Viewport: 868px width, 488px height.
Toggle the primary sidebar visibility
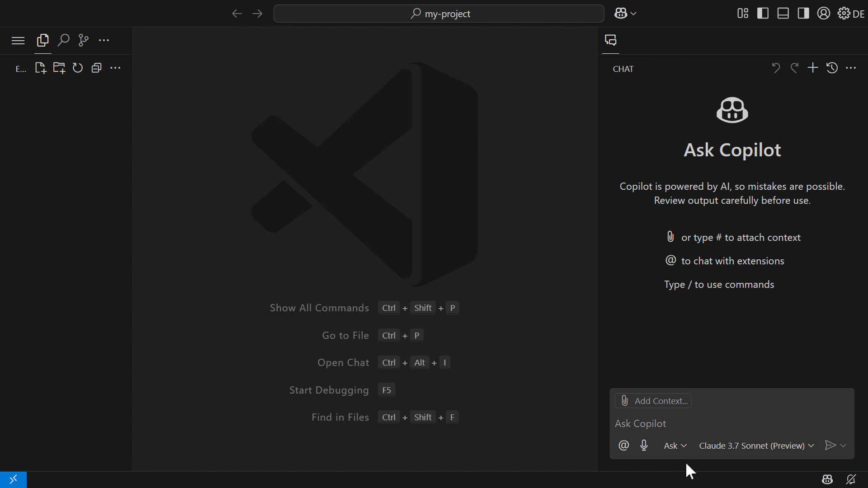pyautogui.click(x=763, y=14)
